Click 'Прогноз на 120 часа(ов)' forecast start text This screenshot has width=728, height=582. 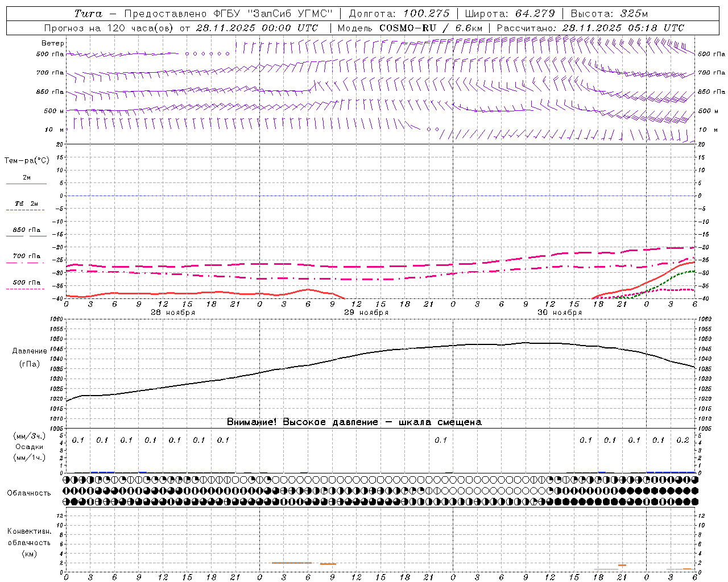pos(109,27)
